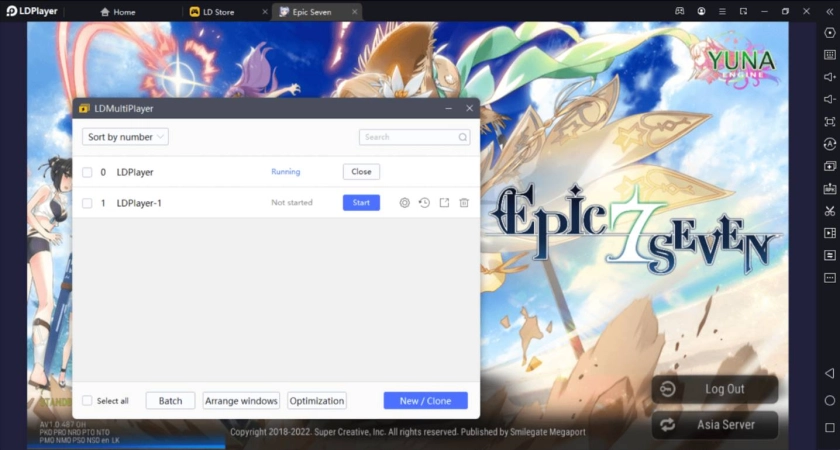Open the more tools (three dots) icon

(829, 278)
